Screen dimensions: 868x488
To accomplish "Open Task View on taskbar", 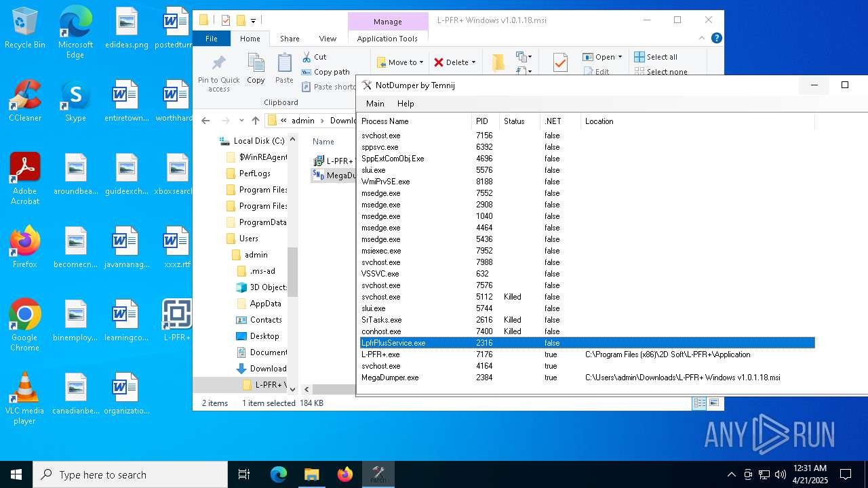I will (244, 474).
